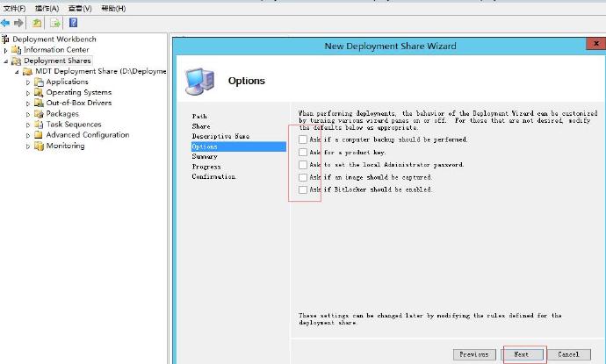Image resolution: width=606 pixels, height=364 pixels.
Task: Click the Operating Systems node icon
Action: pyautogui.click(x=39, y=92)
